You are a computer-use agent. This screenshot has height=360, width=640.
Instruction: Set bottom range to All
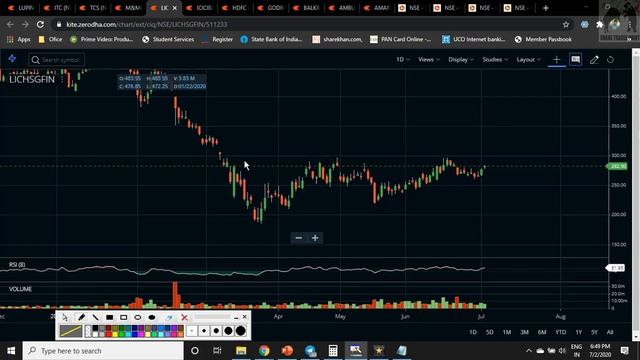610,332
